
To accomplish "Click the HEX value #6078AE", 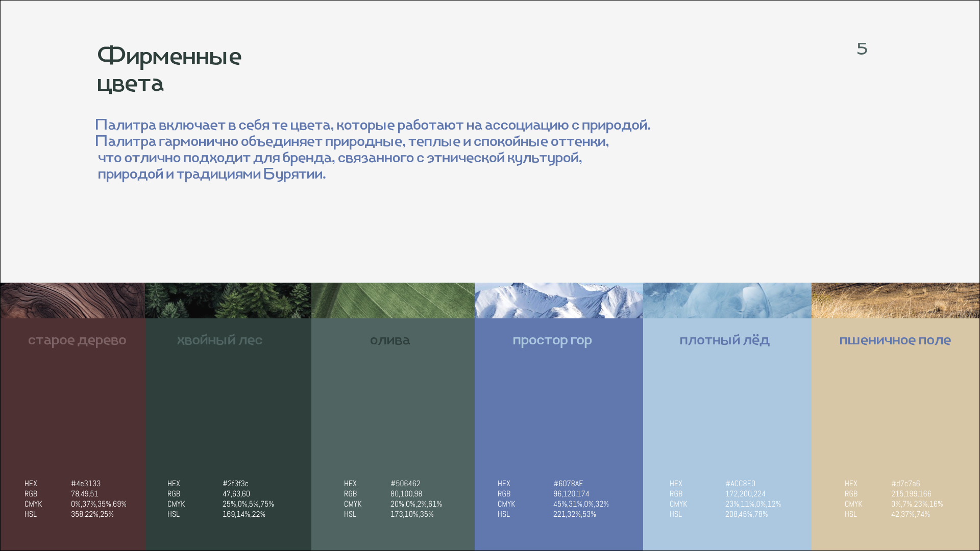I will (568, 484).
